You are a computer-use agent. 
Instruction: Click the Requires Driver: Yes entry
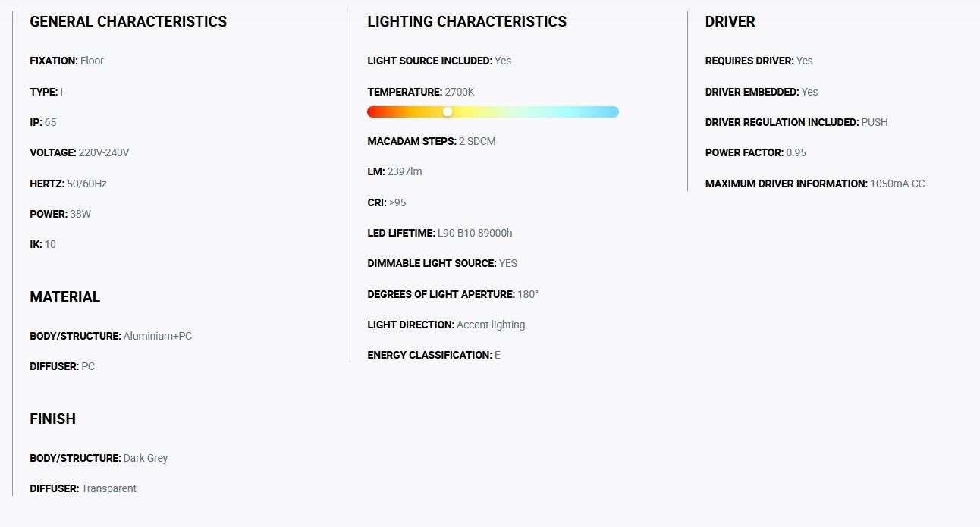click(759, 61)
